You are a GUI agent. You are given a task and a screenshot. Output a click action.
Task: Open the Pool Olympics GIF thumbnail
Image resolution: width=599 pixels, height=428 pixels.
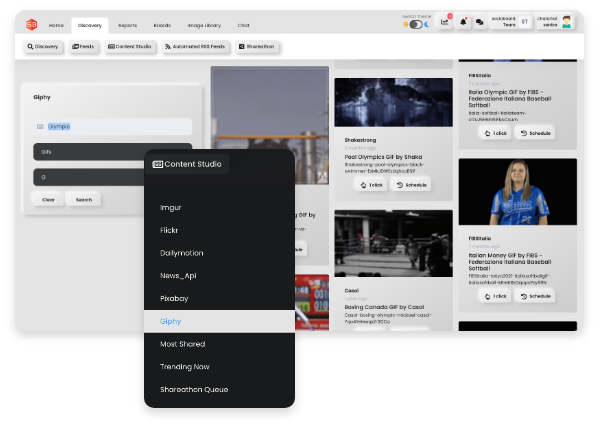point(393,102)
